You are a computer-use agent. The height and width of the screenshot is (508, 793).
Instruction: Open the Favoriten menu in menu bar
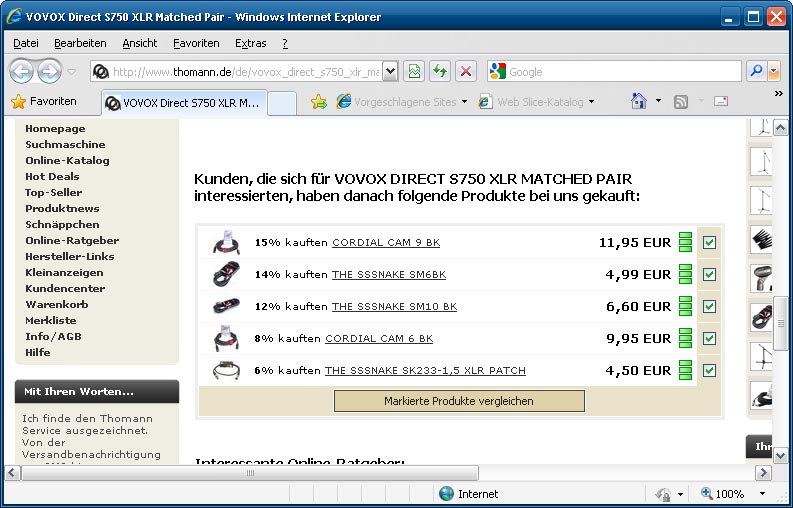coord(196,44)
